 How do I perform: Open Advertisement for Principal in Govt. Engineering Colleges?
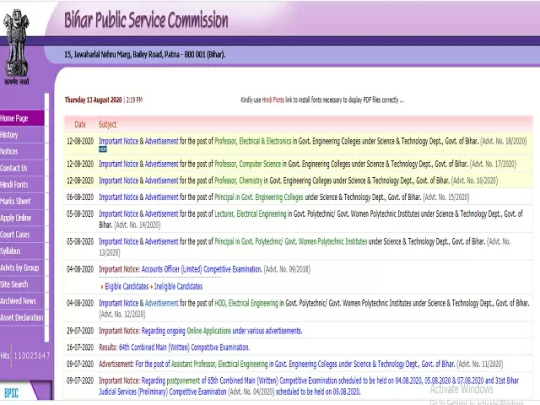162,197
